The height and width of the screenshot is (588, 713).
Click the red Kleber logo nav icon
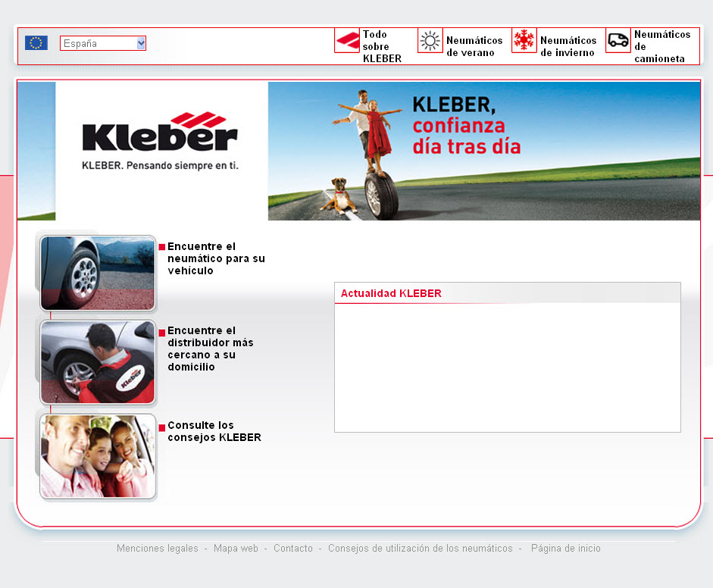tap(347, 40)
